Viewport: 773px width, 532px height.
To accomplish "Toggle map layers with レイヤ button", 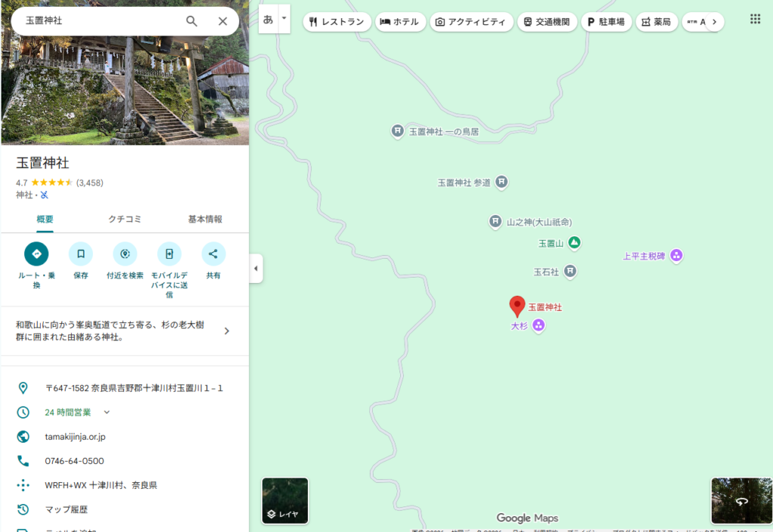I will (285, 500).
